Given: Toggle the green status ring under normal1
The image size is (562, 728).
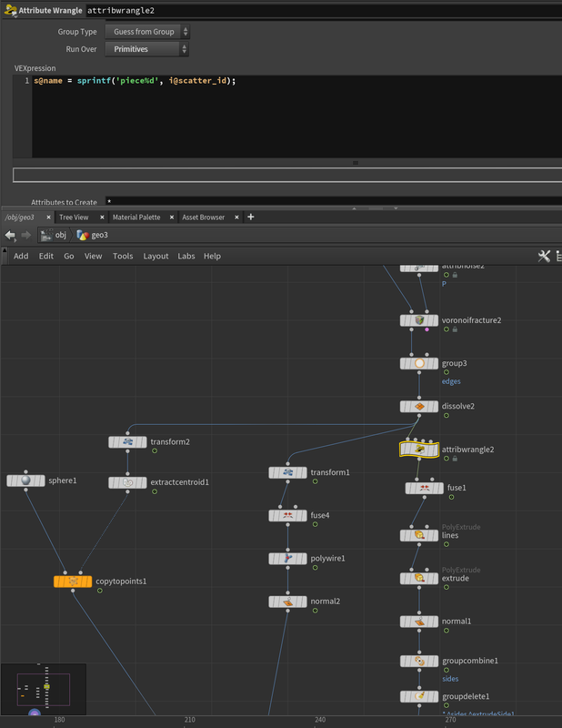Looking at the screenshot, I should click(x=447, y=631).
